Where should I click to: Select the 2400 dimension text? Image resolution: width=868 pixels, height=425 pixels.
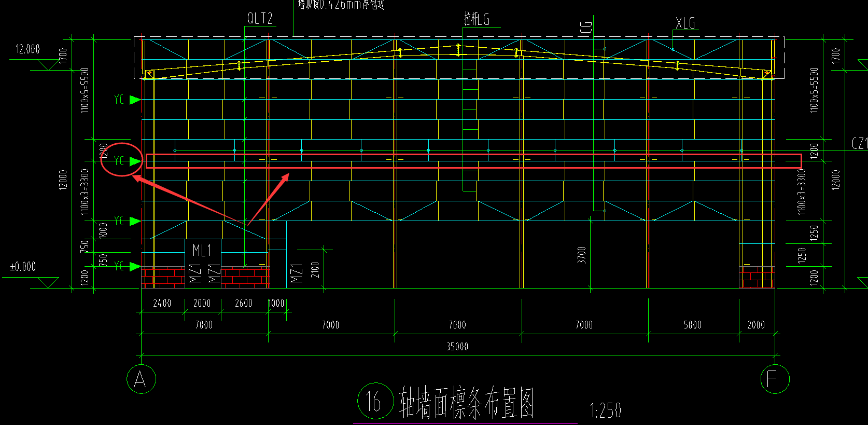pyautogui.click(x=162, y=303)
